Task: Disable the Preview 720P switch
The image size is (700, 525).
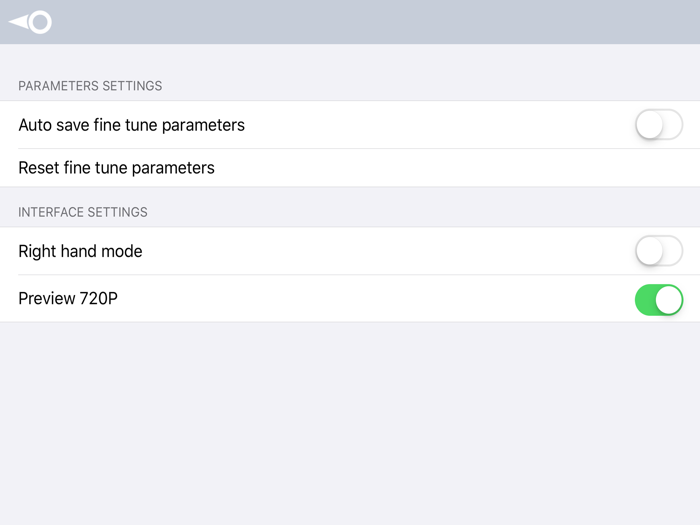Action: coord(659,299)
